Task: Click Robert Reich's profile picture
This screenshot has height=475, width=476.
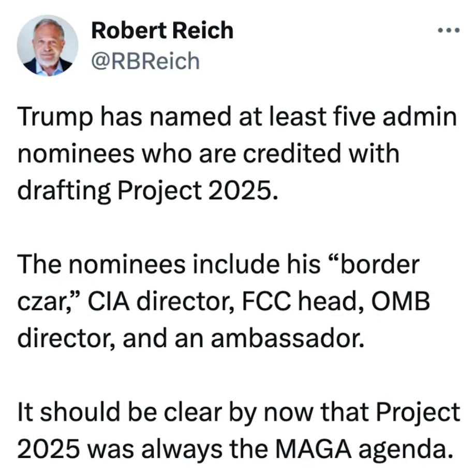Action: pos(48,45)
